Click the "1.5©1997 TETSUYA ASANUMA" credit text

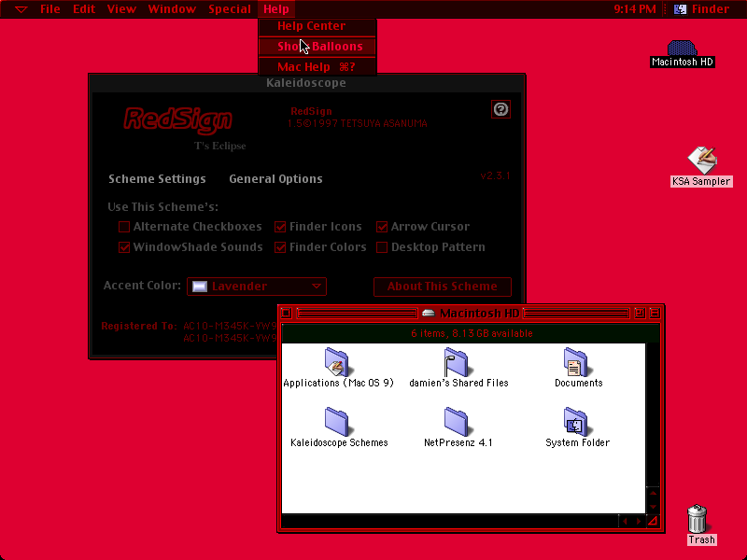tap(358, 124)
